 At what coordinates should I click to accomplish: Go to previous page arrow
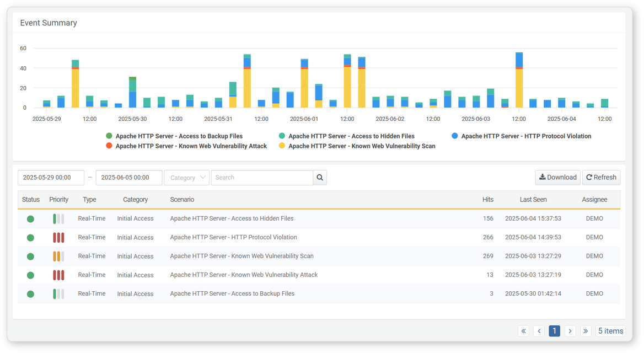click(539, 331)
